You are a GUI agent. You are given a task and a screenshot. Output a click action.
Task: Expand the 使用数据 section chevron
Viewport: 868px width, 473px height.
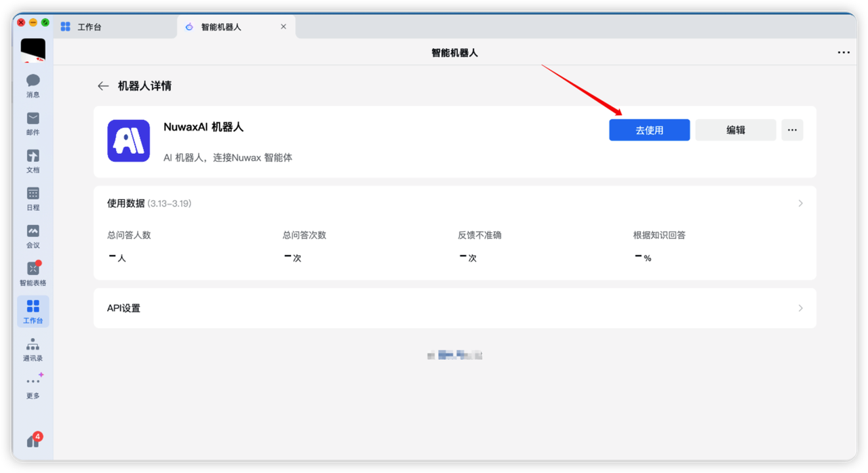pos(800,203)
